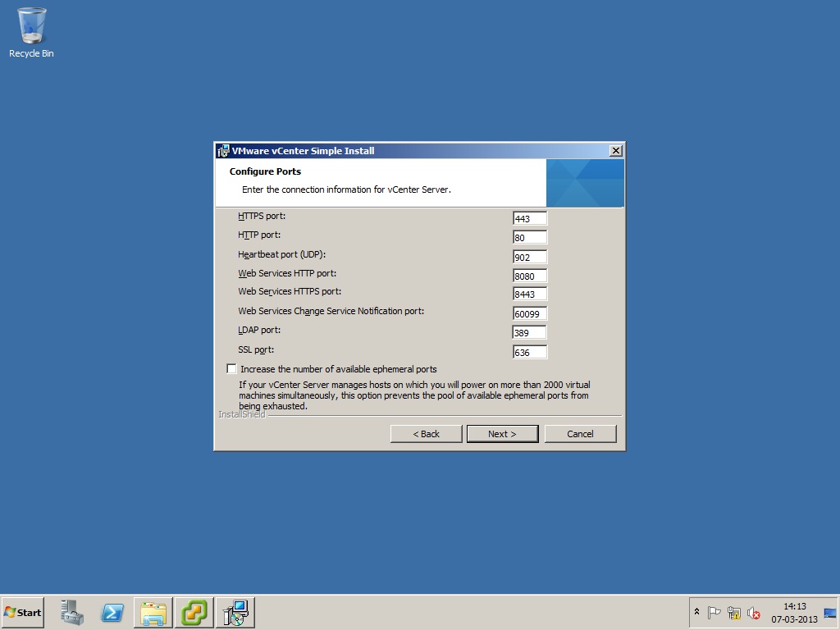Click the installer icon in the dialog title bar
The height and width of the screenshot is (630, 840).
point(223,151)
